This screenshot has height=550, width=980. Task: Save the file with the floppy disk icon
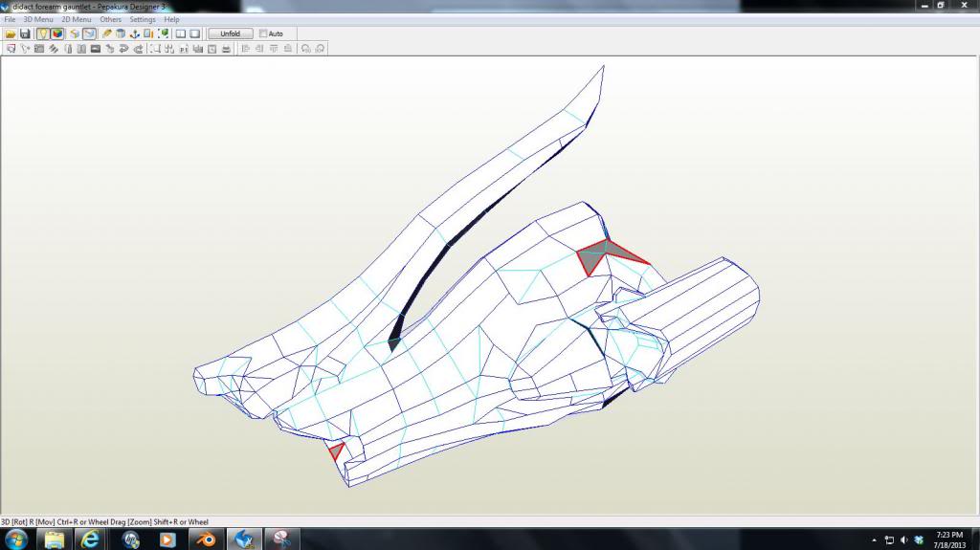(25, 33)
